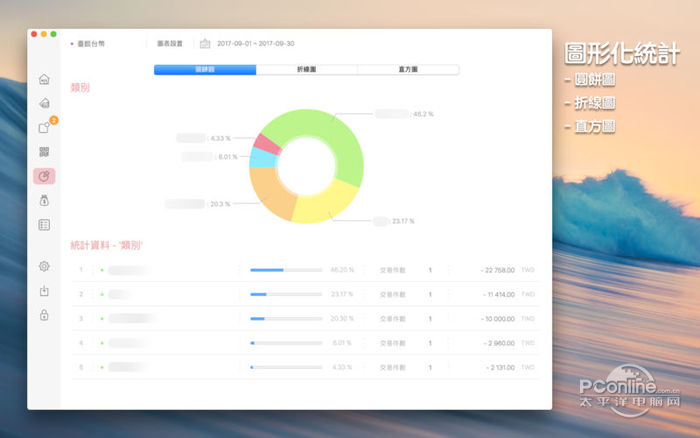Click the amount -22 758.00 in row 1
This screenshot has width=700, height=438.
[x=497, y=270]
